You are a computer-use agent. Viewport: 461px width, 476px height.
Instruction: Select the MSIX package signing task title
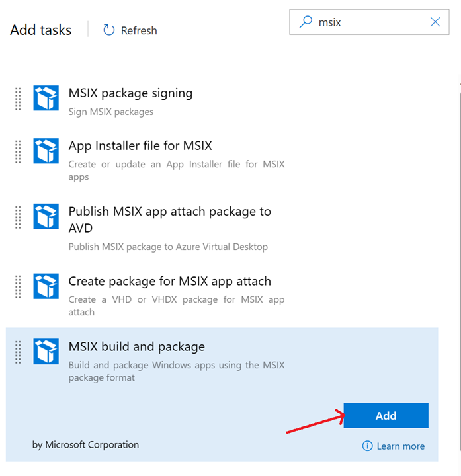(130, 93)
